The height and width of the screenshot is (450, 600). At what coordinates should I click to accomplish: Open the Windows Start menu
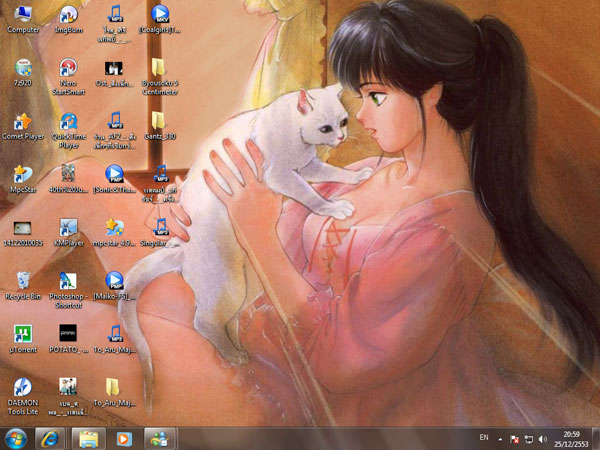coord(16,439)
